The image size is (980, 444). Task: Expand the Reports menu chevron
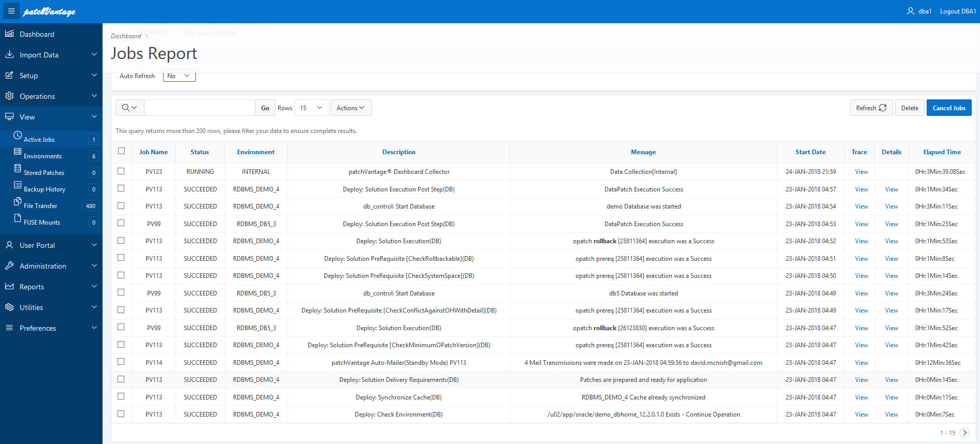click(94, 286)
